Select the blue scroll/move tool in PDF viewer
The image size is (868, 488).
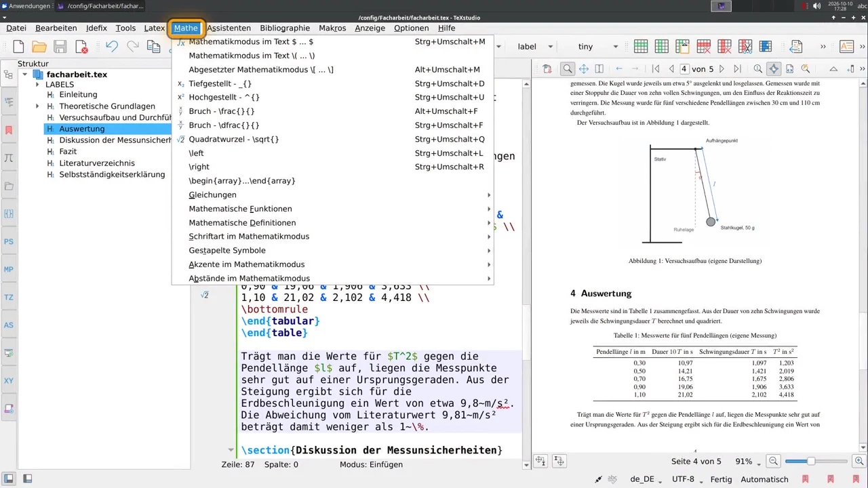pos(583,69)
